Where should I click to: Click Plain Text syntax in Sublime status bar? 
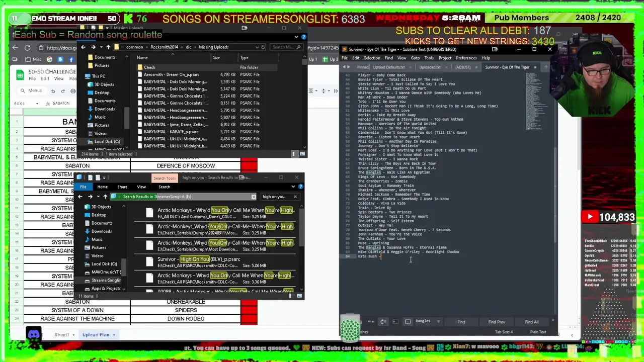pyautogui.click(x=538, y=332)
